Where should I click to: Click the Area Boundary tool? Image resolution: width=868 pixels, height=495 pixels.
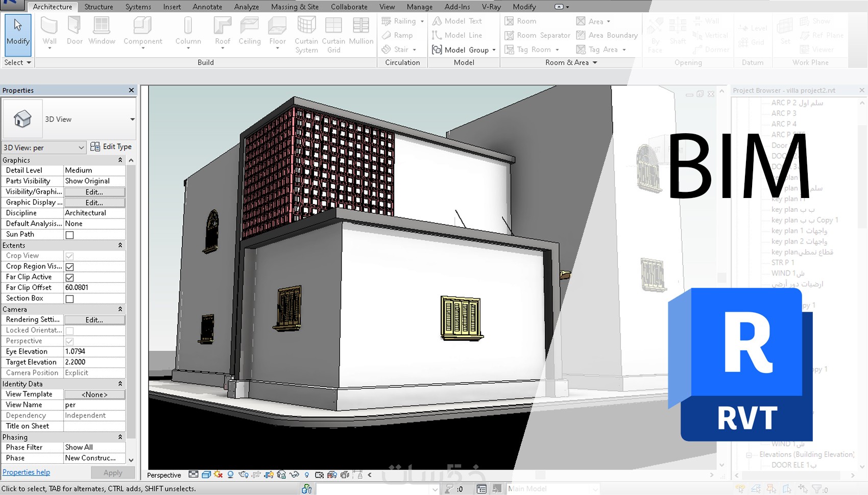click(607, 35)
